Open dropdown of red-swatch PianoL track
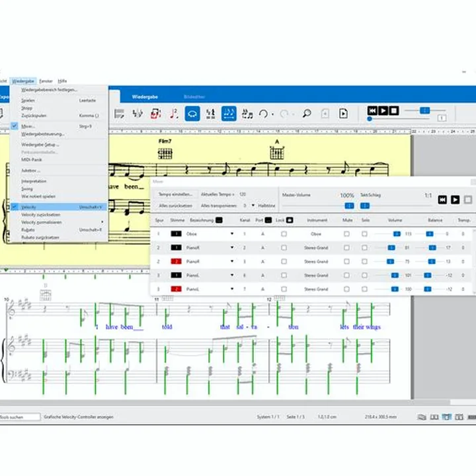This screenshot has height=476, width=476. (x=232, y=289)
